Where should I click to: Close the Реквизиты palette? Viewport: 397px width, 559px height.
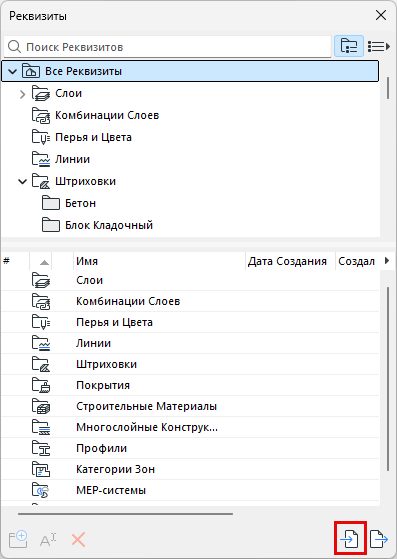click(x=381, y=15)
